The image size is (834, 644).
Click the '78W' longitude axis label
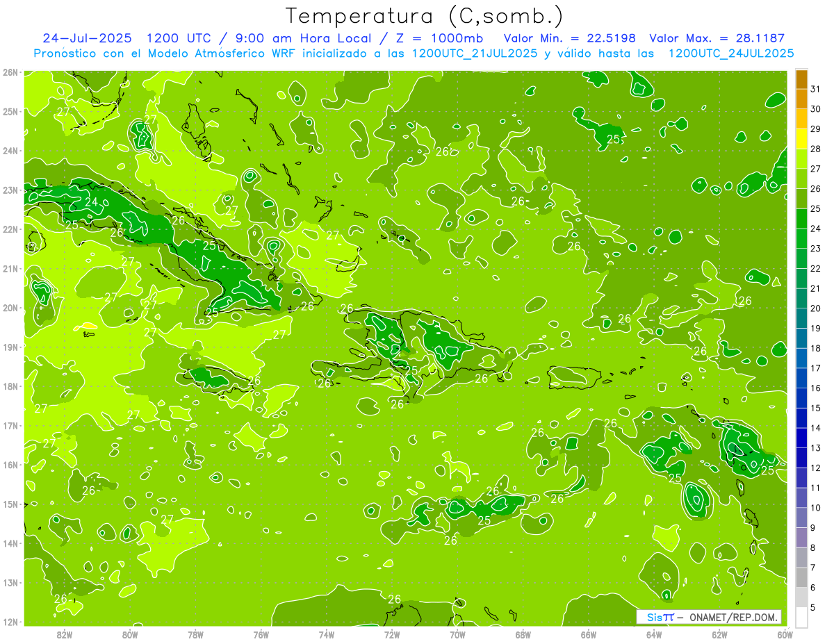195,634
